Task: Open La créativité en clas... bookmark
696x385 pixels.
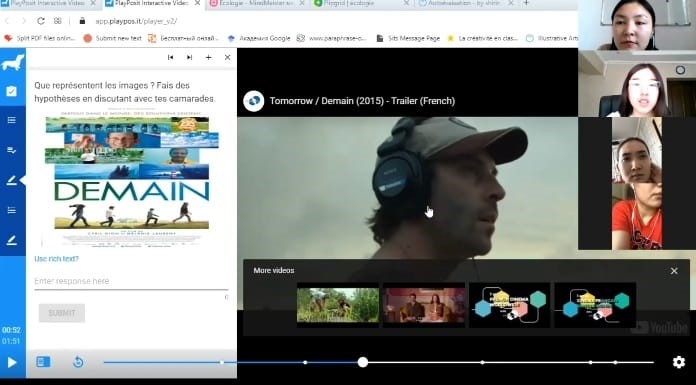Action: pyautogui.click(x=482, y=38)
